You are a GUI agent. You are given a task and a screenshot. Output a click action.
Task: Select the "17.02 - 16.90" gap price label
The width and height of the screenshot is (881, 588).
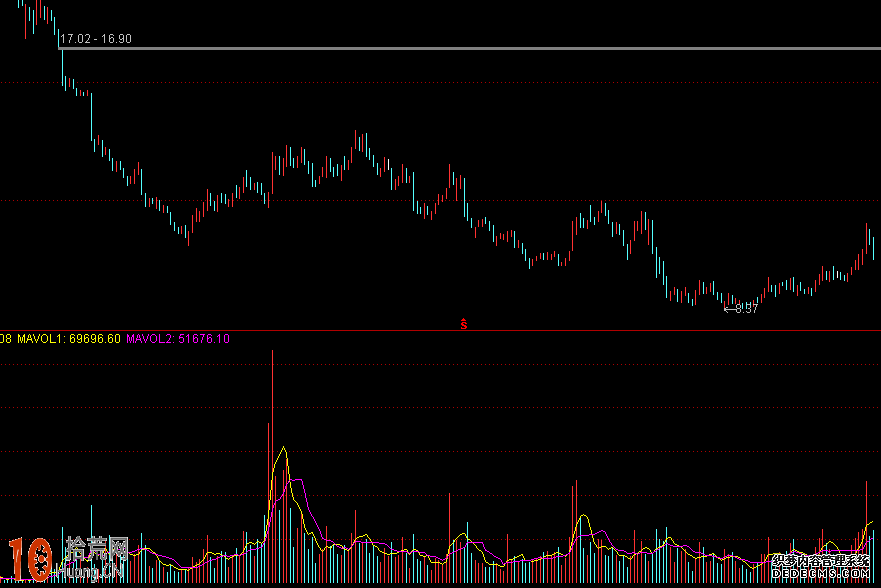click(96, 39)
